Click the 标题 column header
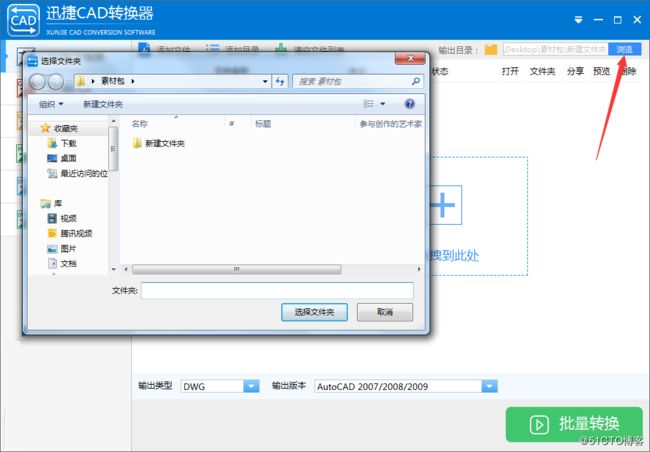Viewport: 650px width, 452px height. tap(263, 124)
